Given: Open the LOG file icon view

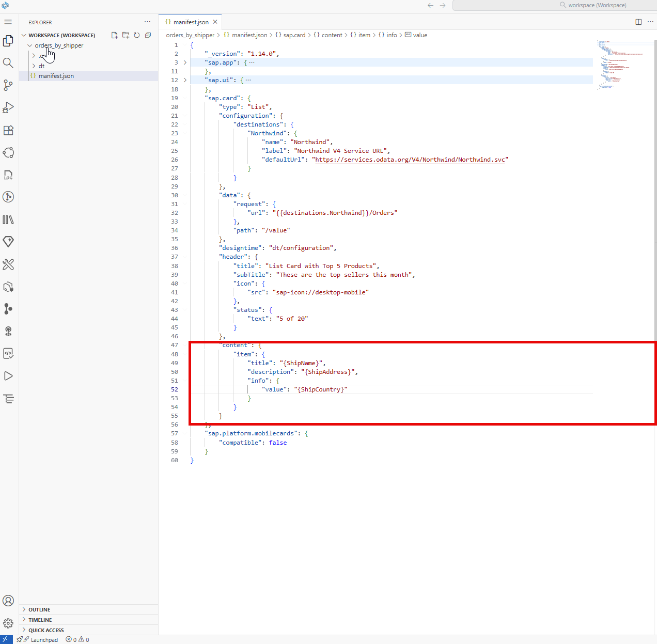Looking at the screenshot, I should [8, 175].
